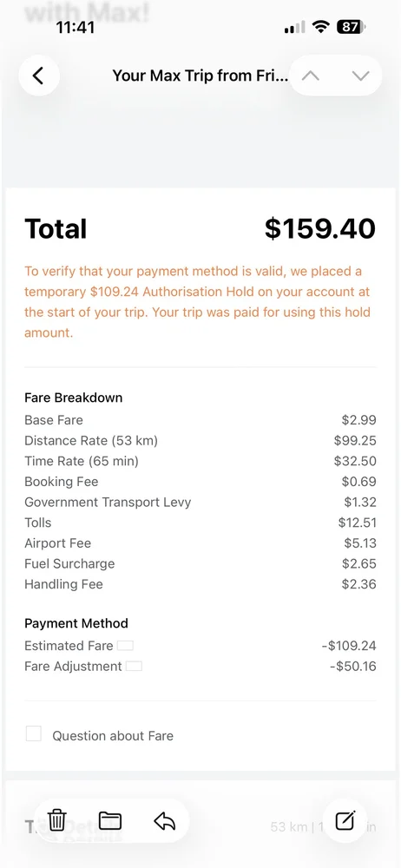Tap the Tolls fare line

coord(200,523)
